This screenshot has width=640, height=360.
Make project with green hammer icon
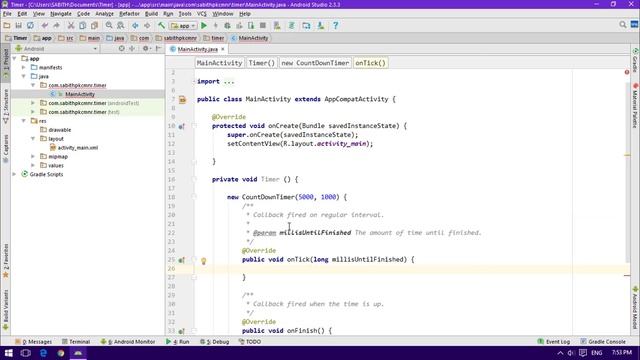162,25
